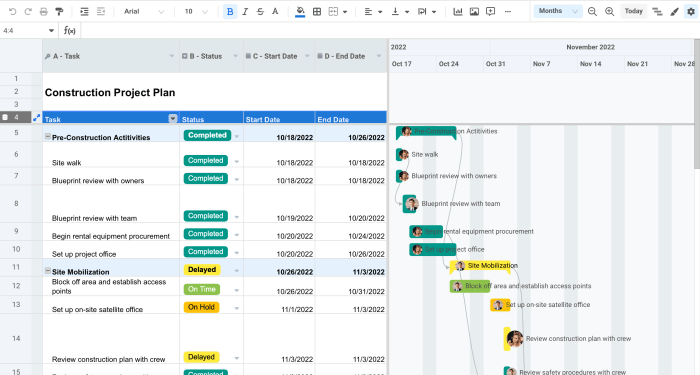The height and width of the screenshot is (375, 700).
Task: Open the A - Task column menu
Action: point(171,56)
